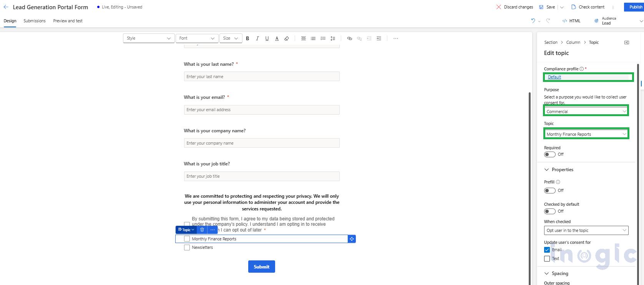Viewport: 644px width, 285px height.
Task: Go to Column in the breadcrumb
Action: coord(573,42)
